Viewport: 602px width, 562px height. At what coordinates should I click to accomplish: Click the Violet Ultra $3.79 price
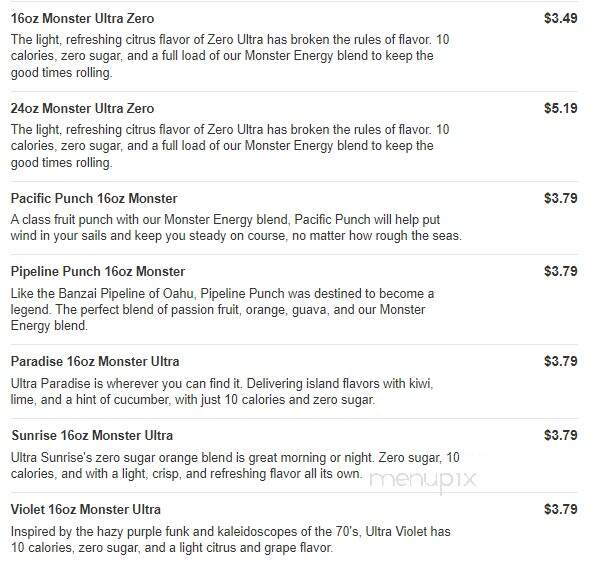561,509
